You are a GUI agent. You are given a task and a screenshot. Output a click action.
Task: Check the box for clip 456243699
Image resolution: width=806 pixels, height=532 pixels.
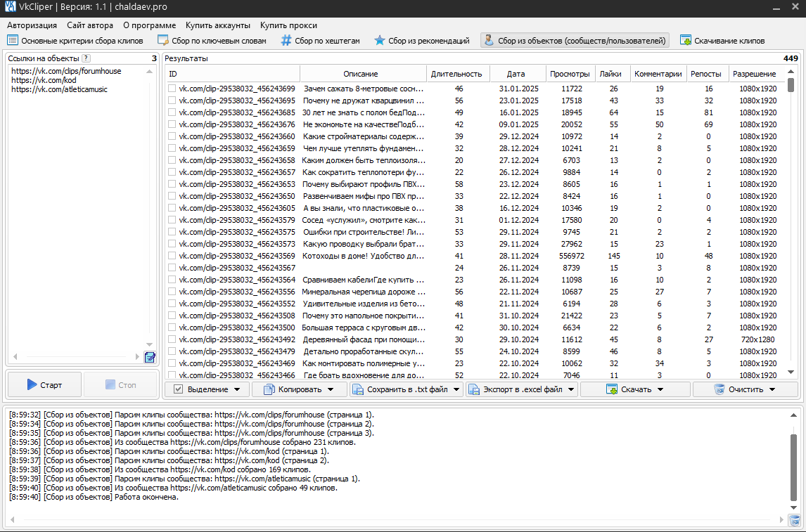172,89
